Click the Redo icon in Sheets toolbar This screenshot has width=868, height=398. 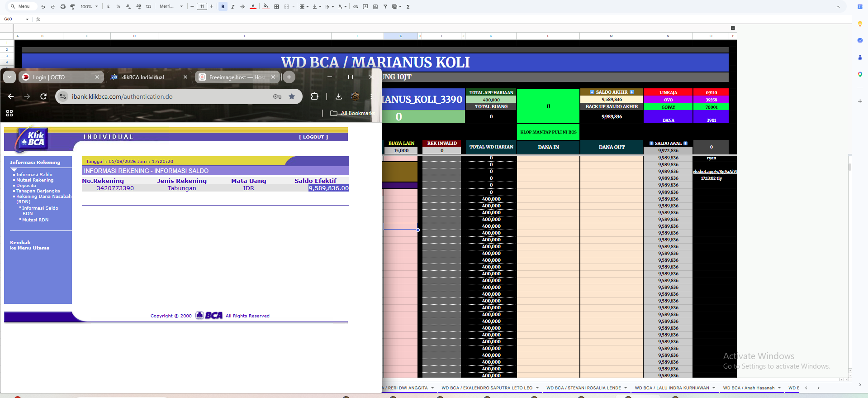53,7
